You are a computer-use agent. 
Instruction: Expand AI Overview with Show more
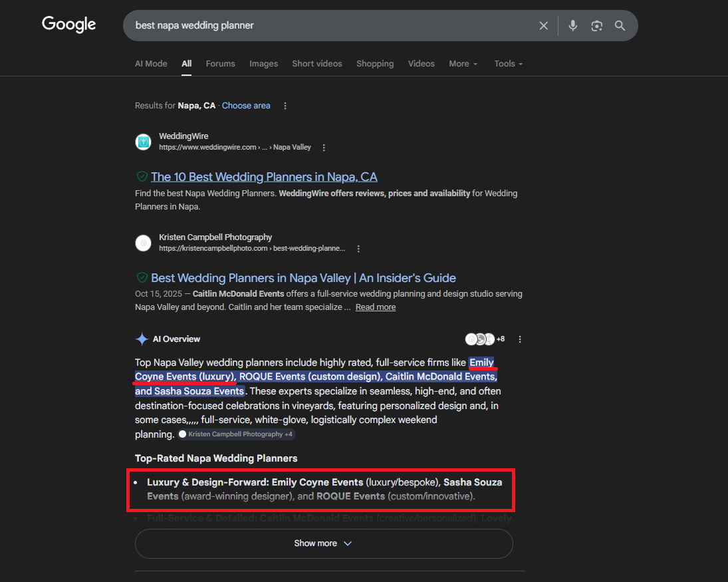coord(324,543)
